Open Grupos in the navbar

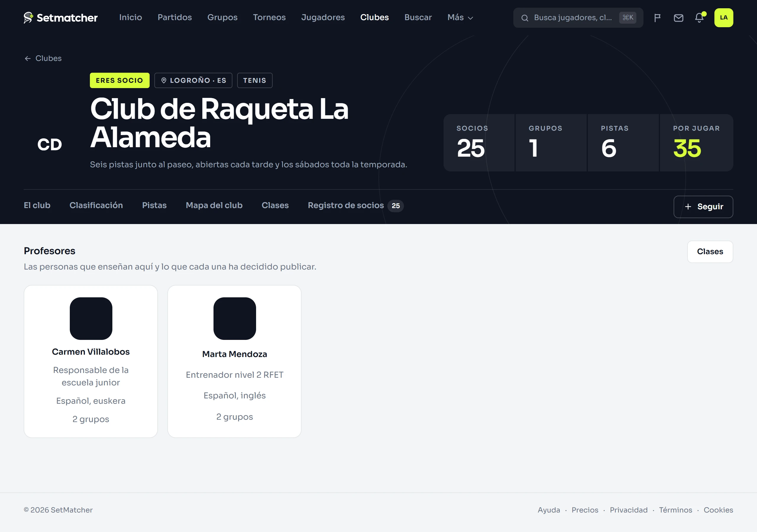tap(222, 17)
